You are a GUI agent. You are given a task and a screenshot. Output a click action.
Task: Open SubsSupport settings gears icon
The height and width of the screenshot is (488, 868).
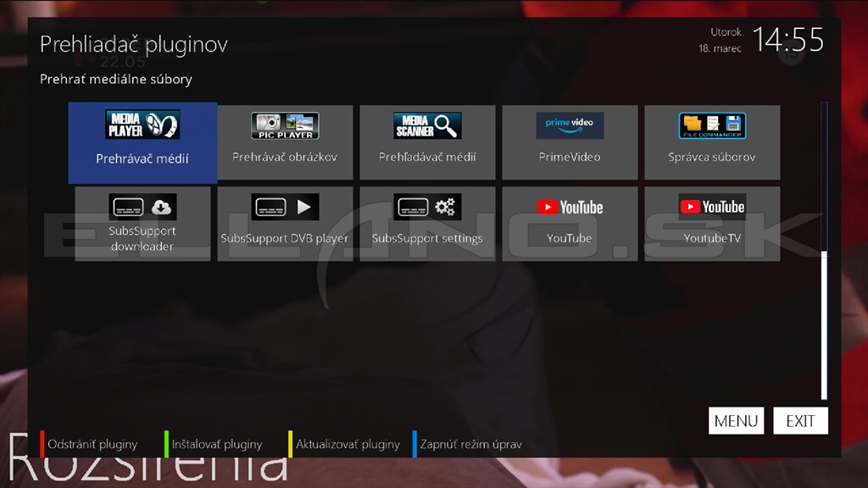tap(444, 207)
